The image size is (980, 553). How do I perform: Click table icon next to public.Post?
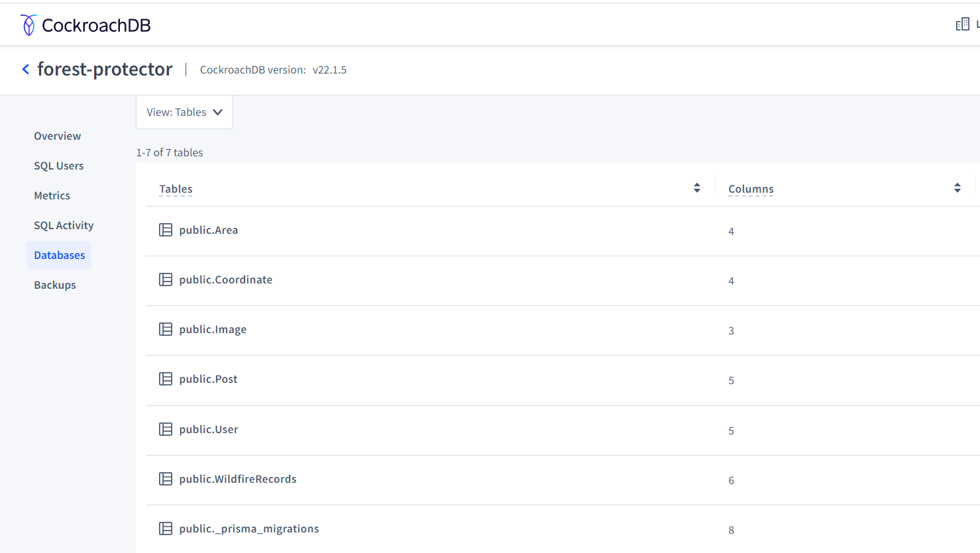pos(166,379)
